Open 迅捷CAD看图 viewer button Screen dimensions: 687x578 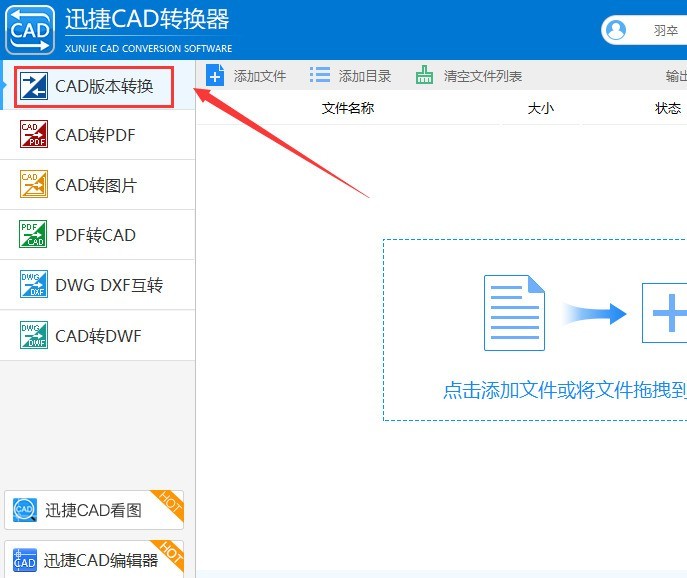[93, 510]
